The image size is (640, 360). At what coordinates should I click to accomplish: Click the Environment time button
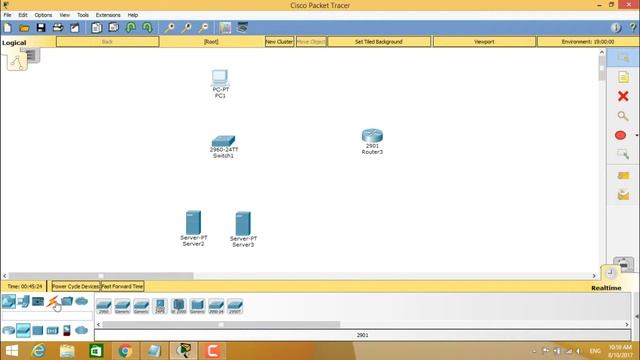(x=588, y=42)
